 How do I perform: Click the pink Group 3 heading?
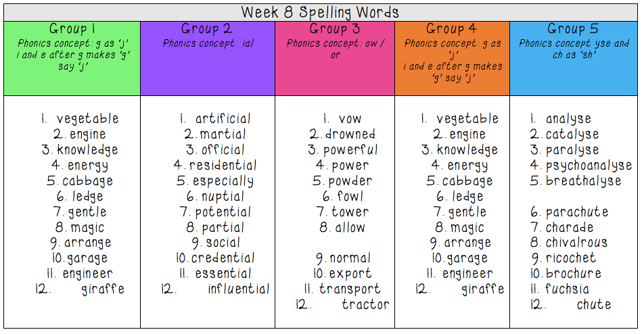[334, 29]
